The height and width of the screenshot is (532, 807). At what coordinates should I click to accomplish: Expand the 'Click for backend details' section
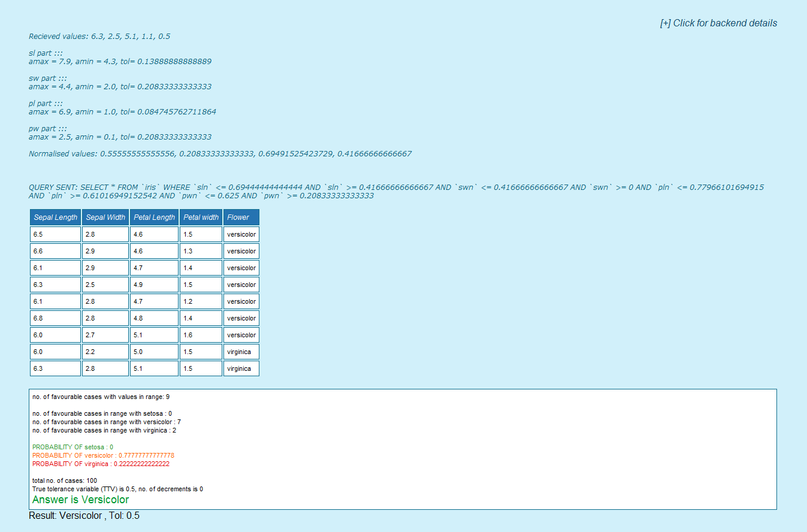coord(718,23)
